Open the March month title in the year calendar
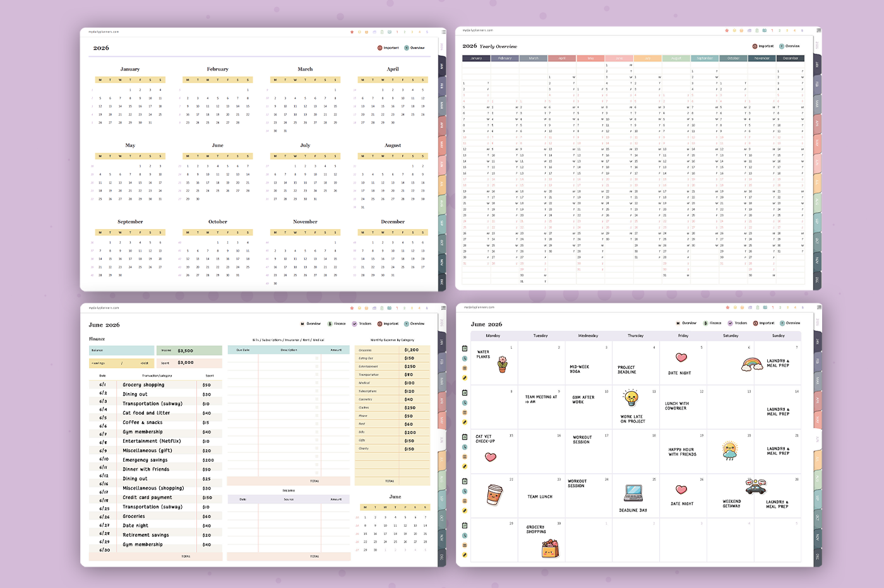The height and width of the screenshot is (588, 884). click(305, 69)
